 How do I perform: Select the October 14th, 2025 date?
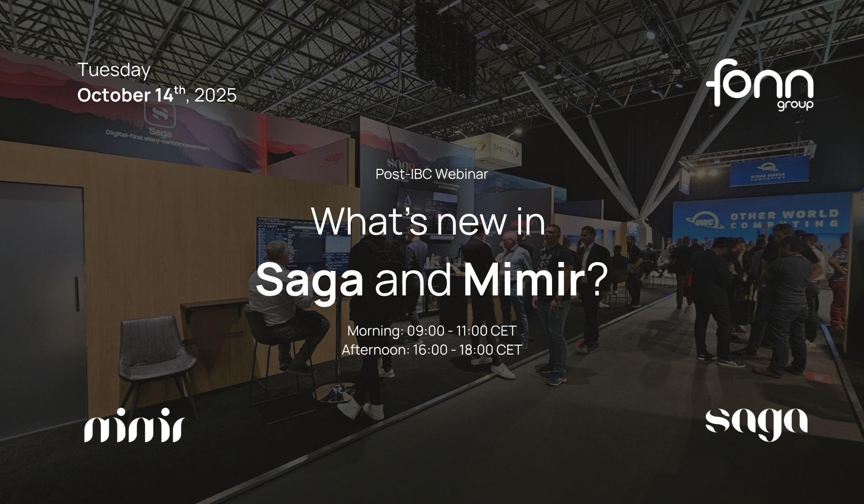(x=157, y=95)
